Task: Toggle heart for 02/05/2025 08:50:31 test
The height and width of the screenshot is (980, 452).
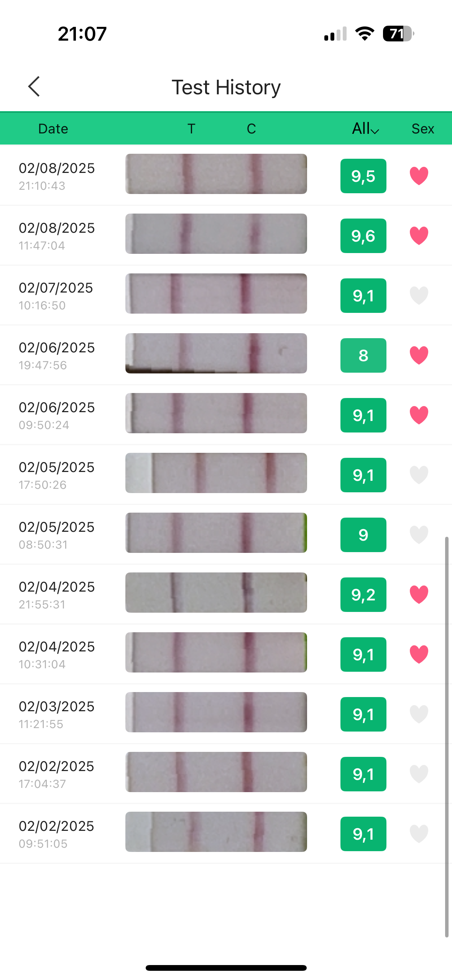Action: (x=419, y=535)
